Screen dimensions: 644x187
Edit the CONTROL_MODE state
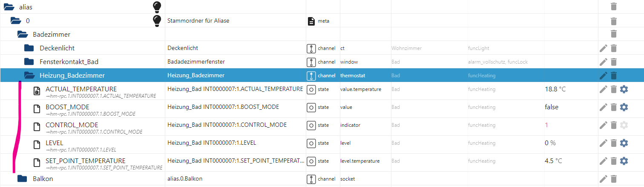pyautogui.click(x=603, y=125)
